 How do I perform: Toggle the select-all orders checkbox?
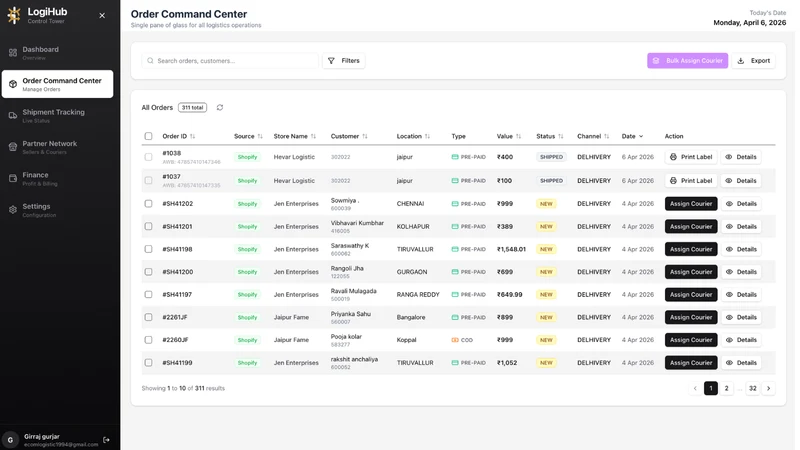148,136
